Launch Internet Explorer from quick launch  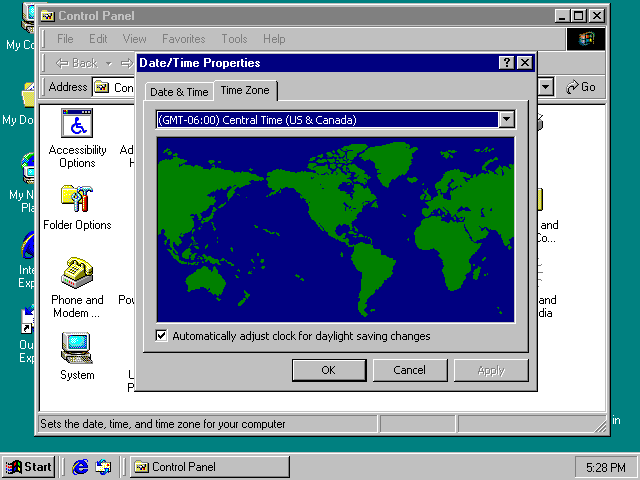click(x=80, y=467)
